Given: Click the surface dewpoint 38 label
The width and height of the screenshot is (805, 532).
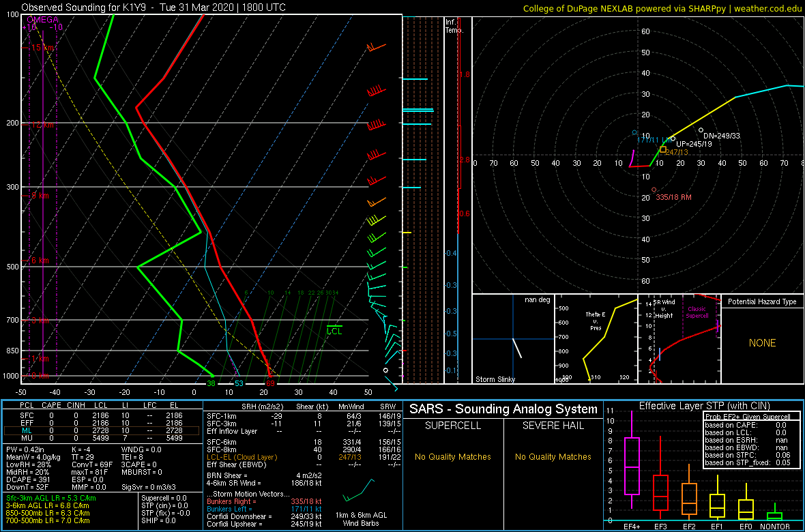Looking at the screenshot, I should [x=211, y=383].
